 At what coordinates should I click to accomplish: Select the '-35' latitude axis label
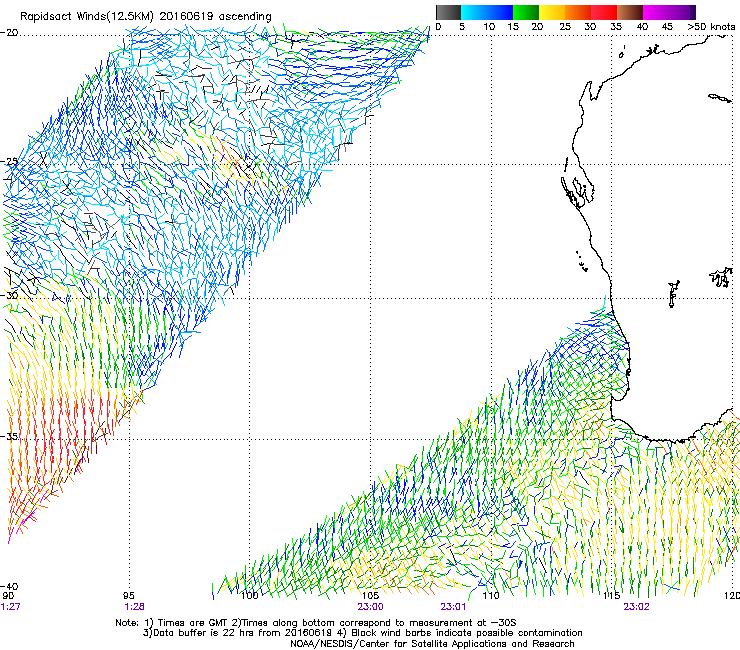click(9, 436)
